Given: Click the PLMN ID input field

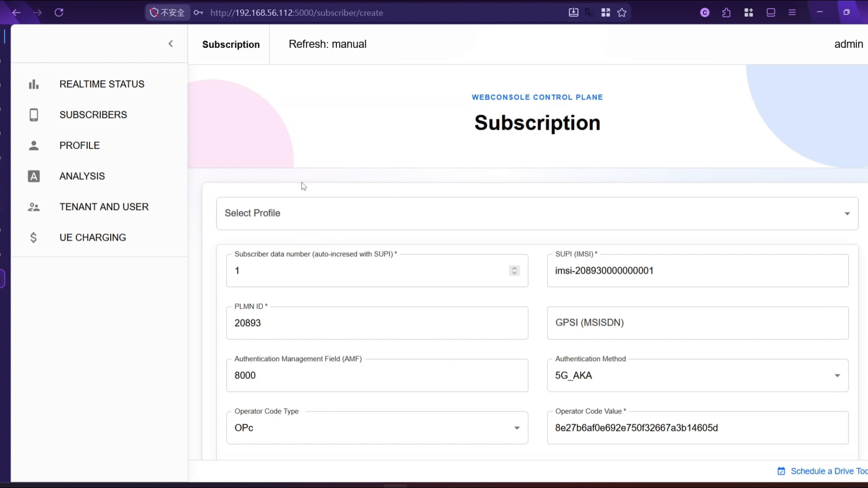Looking at the screenshot, I should (377, 323).
